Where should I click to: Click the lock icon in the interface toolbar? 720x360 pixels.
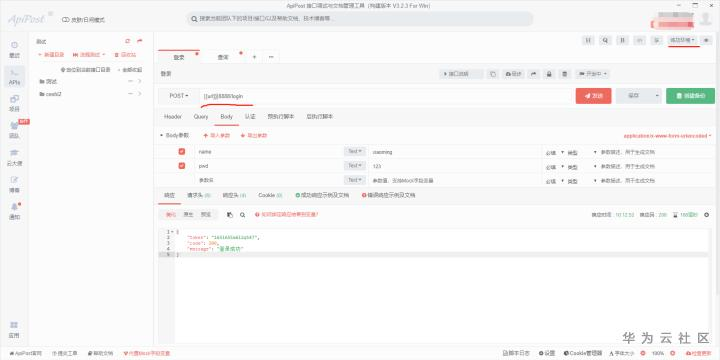[x=549, y=74]
